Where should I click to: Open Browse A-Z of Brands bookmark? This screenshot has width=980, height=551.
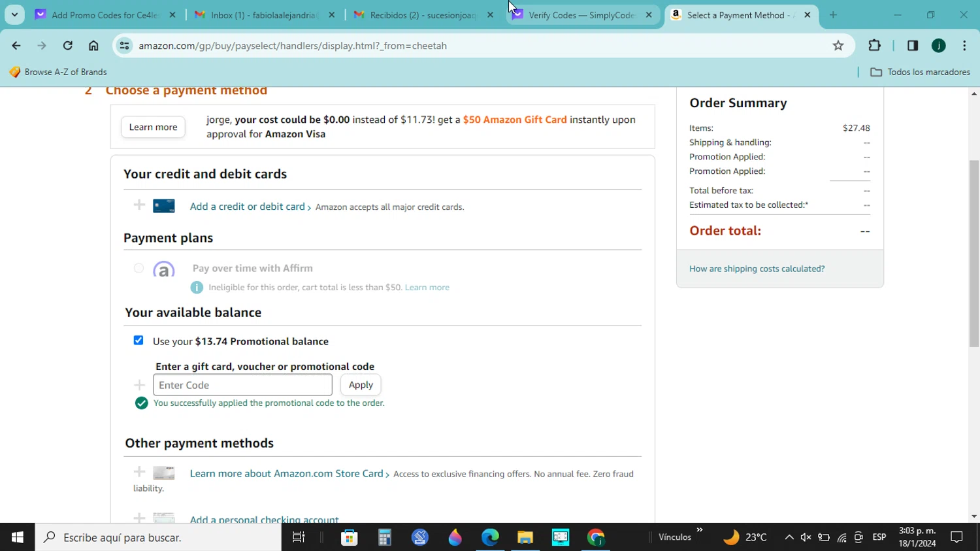click(57, 72)
